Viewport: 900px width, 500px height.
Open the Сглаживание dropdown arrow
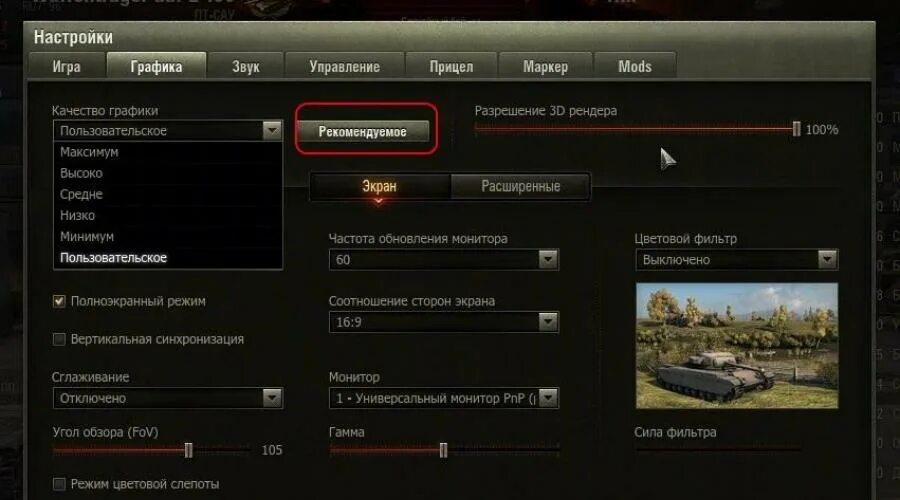click(x=272, y=398)
